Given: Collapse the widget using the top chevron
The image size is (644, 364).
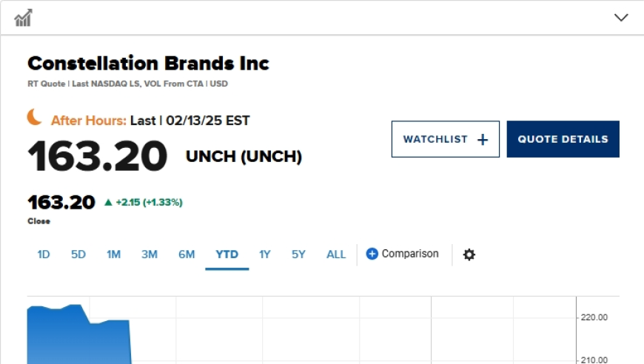Looking at the screenshot, I should (x=621, y=17).
